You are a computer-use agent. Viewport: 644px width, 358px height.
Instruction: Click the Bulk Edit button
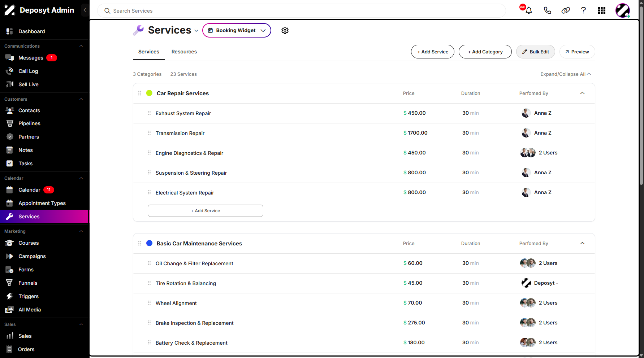pyautogui.click(x=536, y=52)
